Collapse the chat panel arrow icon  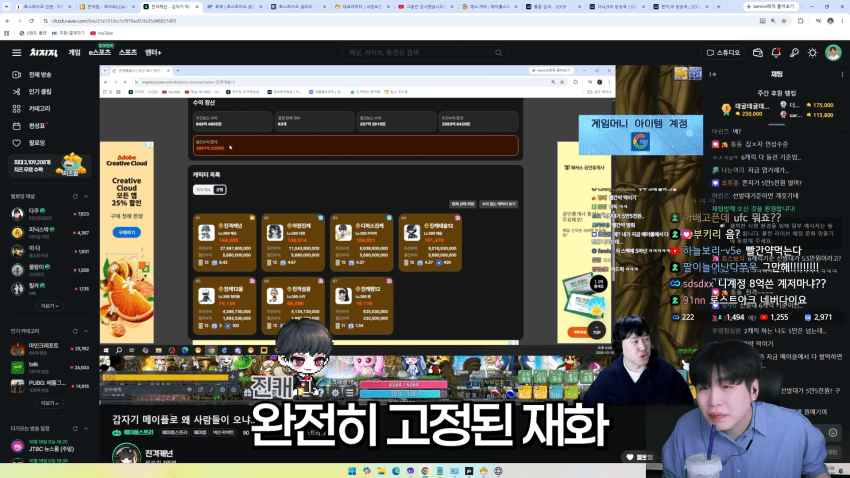[x=713, y=74]
